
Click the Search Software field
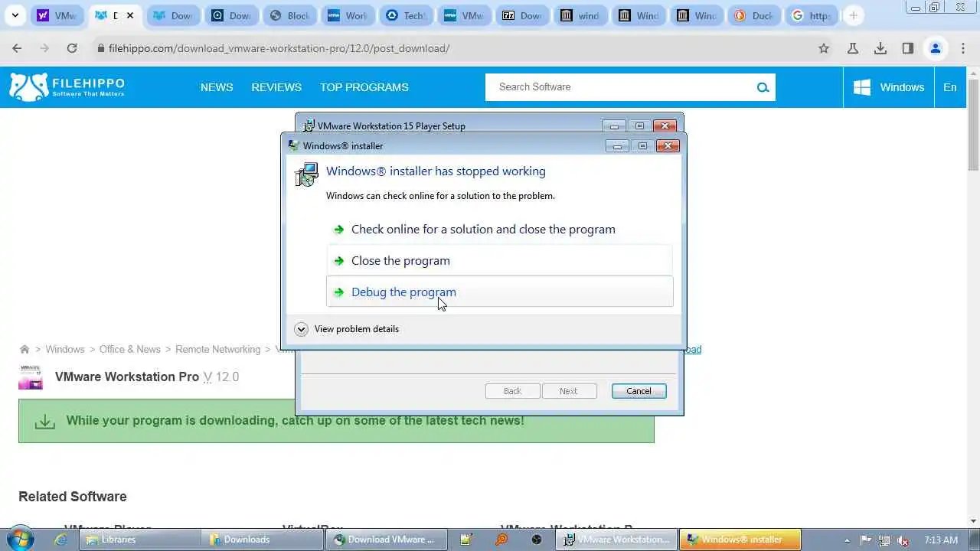(x=619, y=87)
